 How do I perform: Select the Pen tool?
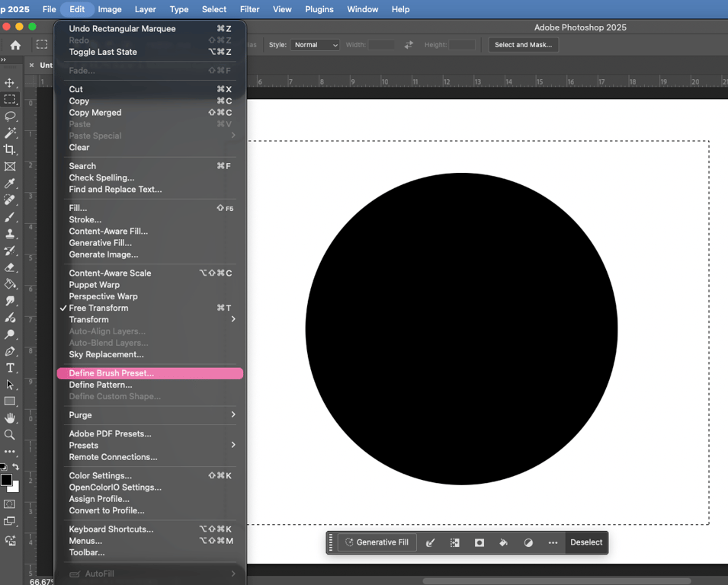(x=9, y=351)
